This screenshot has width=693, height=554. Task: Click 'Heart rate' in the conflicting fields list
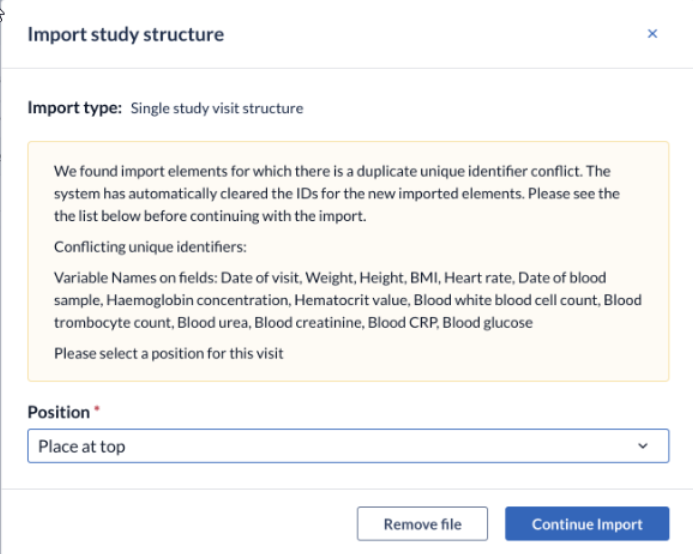[478, 278]
